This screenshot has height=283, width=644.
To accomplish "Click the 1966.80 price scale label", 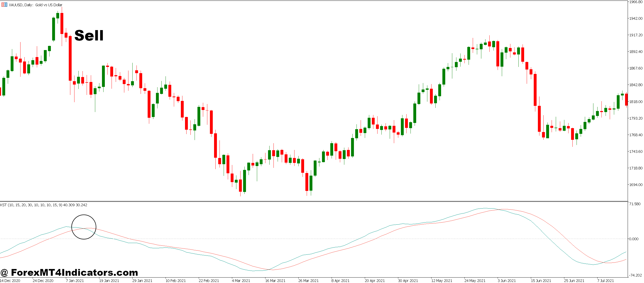I will [635, 2].
